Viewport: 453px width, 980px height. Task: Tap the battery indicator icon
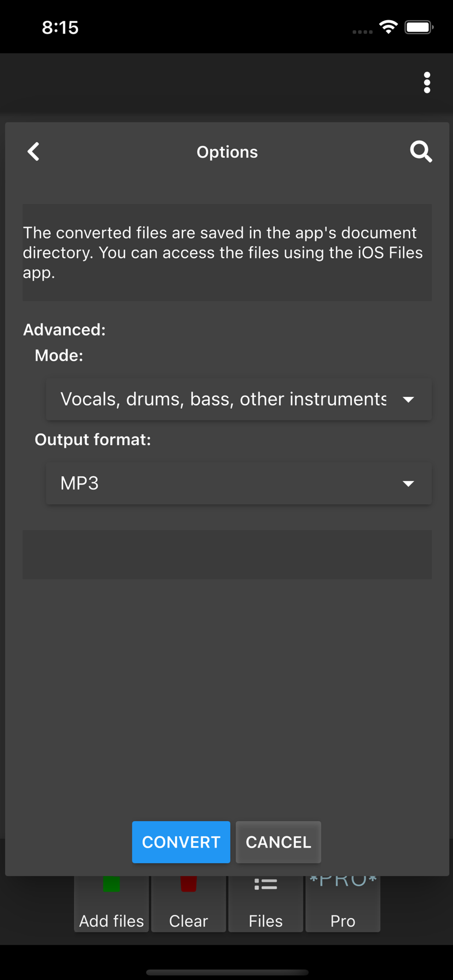(418, 27)
